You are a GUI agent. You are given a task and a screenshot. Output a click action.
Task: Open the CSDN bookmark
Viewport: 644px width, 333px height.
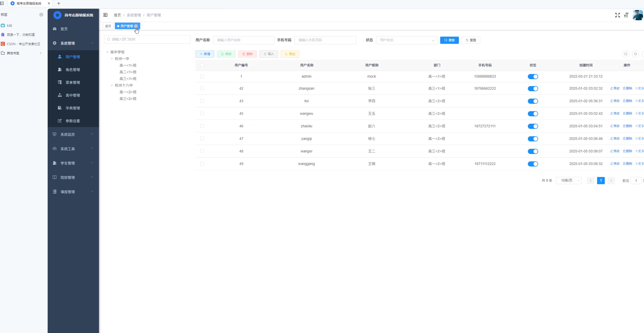21,44
